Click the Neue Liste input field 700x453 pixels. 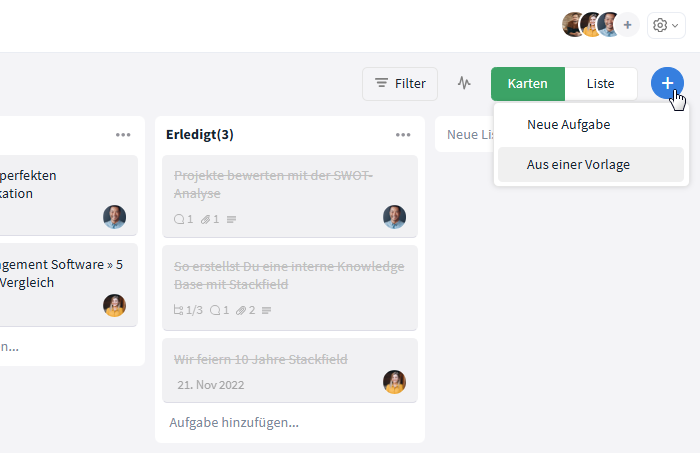click(x=464, y=134)
